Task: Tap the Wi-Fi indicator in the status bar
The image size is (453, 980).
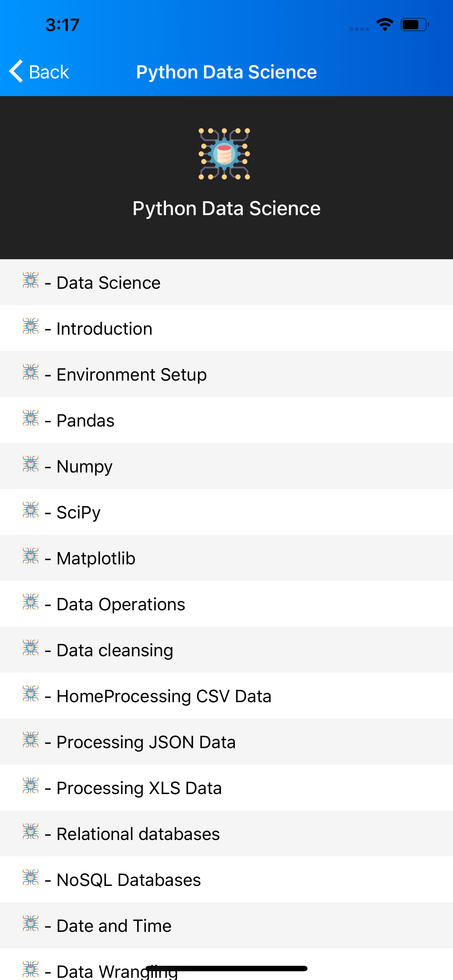Action: pos(384,24)
